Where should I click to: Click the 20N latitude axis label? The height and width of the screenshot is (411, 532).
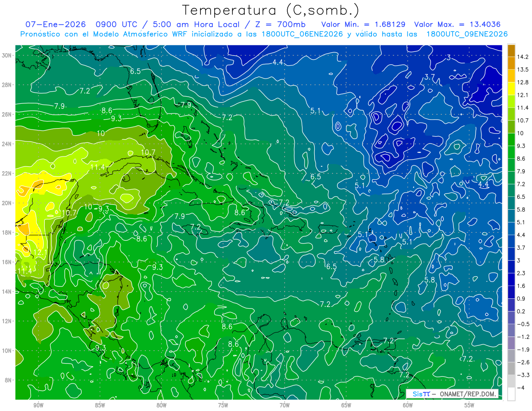tap(8, 203)
